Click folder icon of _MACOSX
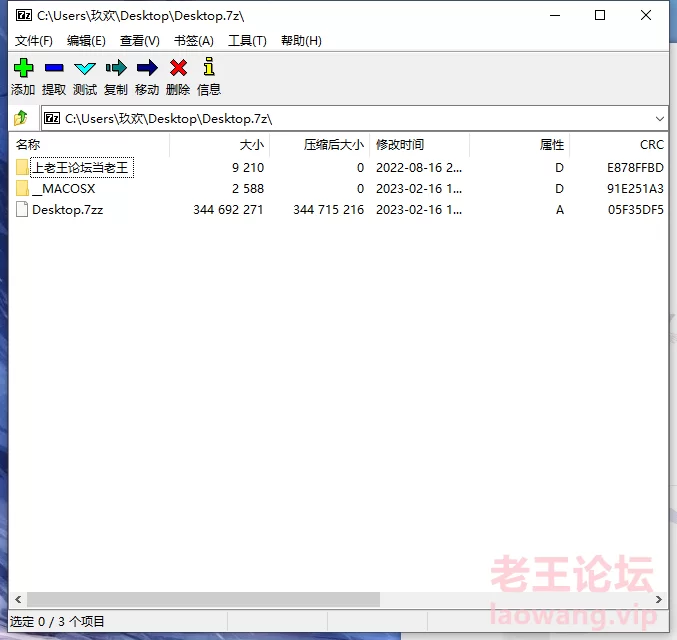 pos(22,188)
